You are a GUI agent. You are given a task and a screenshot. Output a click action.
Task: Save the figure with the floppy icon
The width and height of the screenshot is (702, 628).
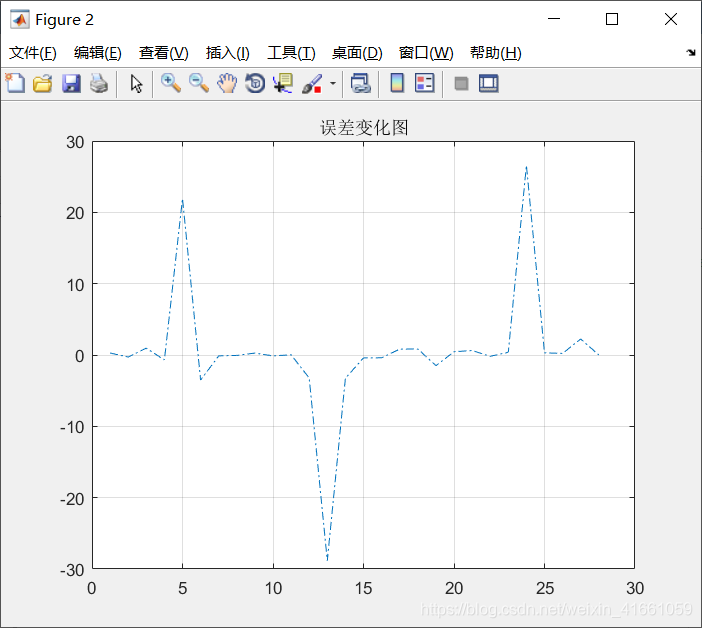coord(71,84)
